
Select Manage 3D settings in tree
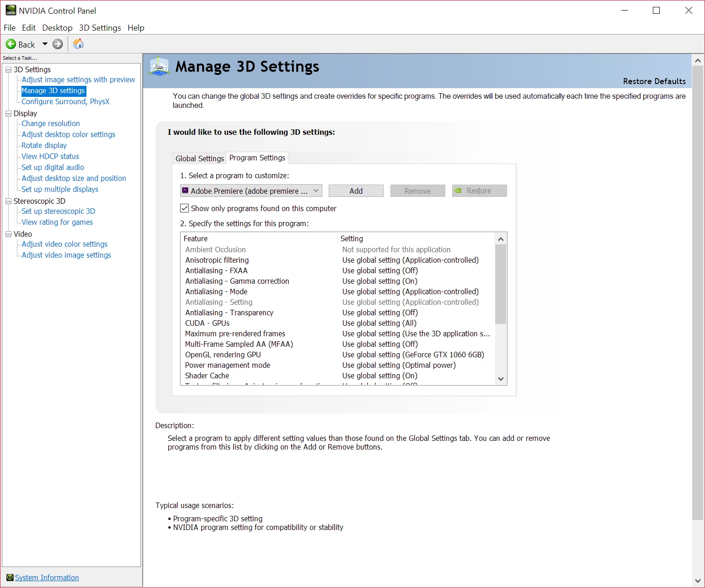53,90
